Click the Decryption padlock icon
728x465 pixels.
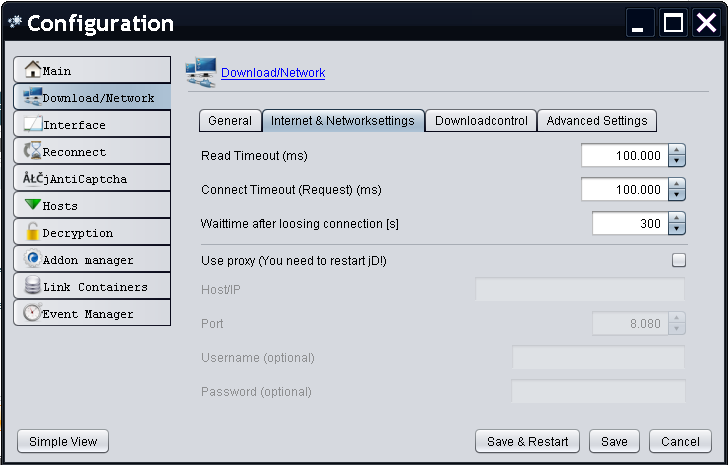(32, 232)
